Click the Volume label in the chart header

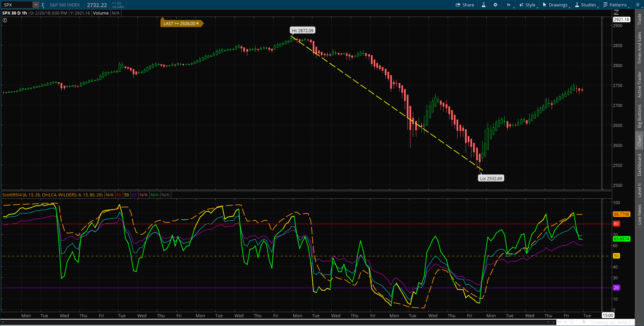tap(101, 13)
